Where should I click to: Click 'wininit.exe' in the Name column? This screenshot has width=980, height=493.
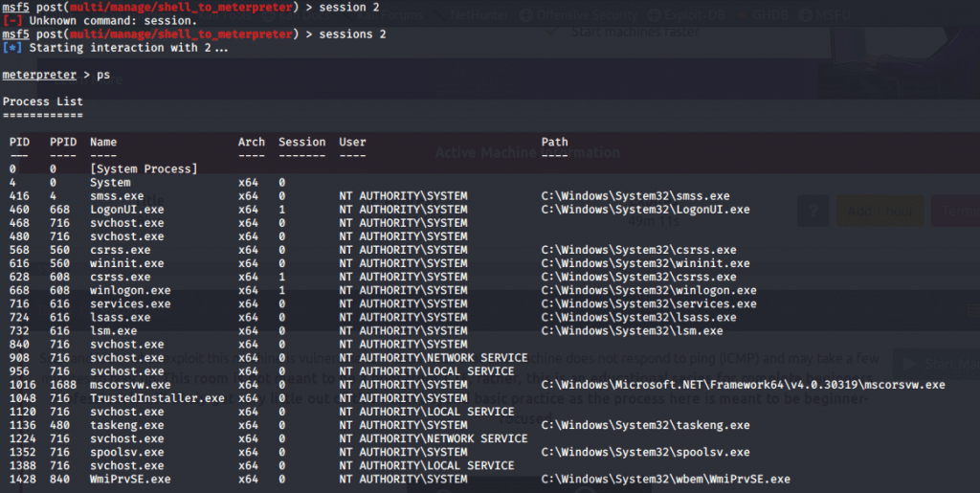point(127,263)
